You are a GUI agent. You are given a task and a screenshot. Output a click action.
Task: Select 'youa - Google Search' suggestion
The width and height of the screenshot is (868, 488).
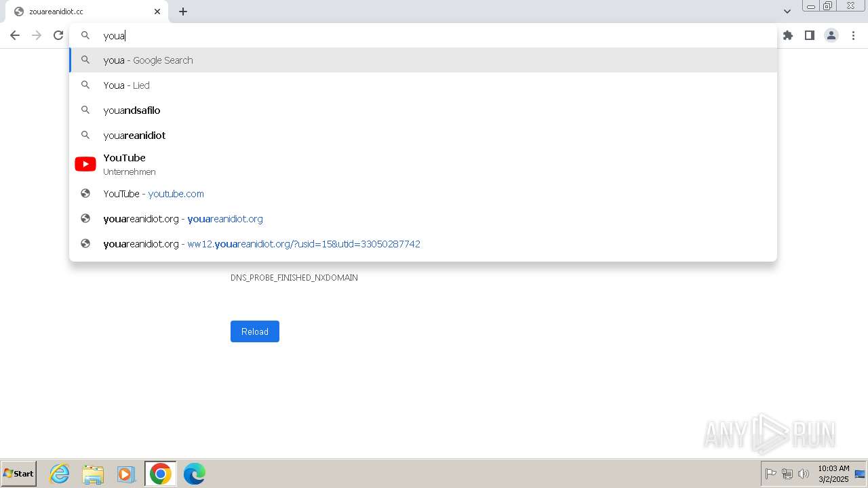coord(423,60)
